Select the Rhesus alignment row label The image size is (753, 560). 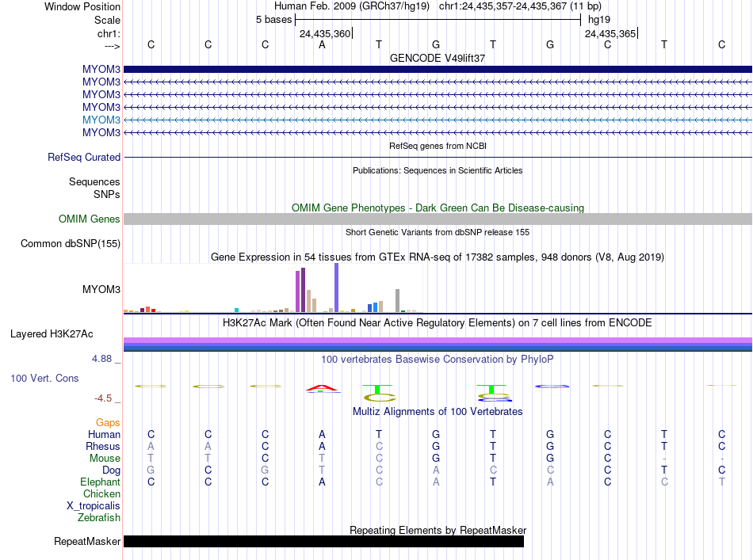(x=103, y=446)
